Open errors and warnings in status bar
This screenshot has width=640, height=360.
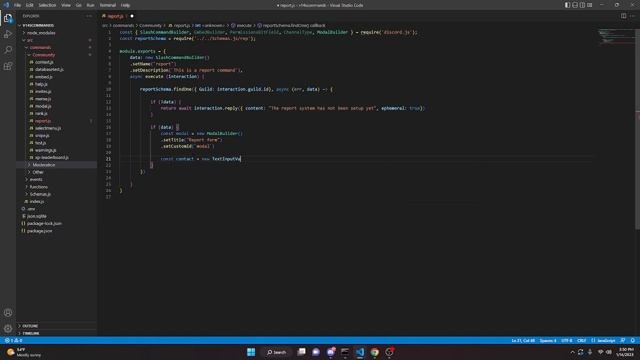[x=13, y=340]
